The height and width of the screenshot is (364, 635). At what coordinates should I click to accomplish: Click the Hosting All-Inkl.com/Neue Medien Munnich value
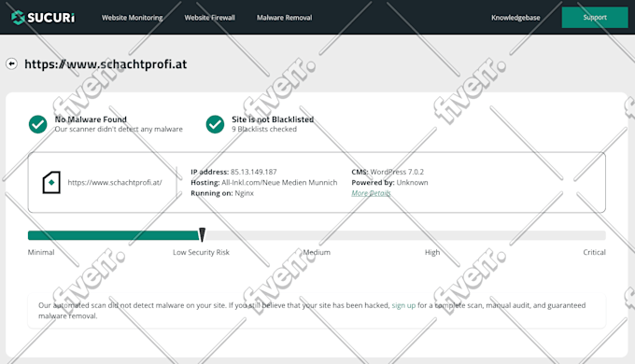click(279, 183)
